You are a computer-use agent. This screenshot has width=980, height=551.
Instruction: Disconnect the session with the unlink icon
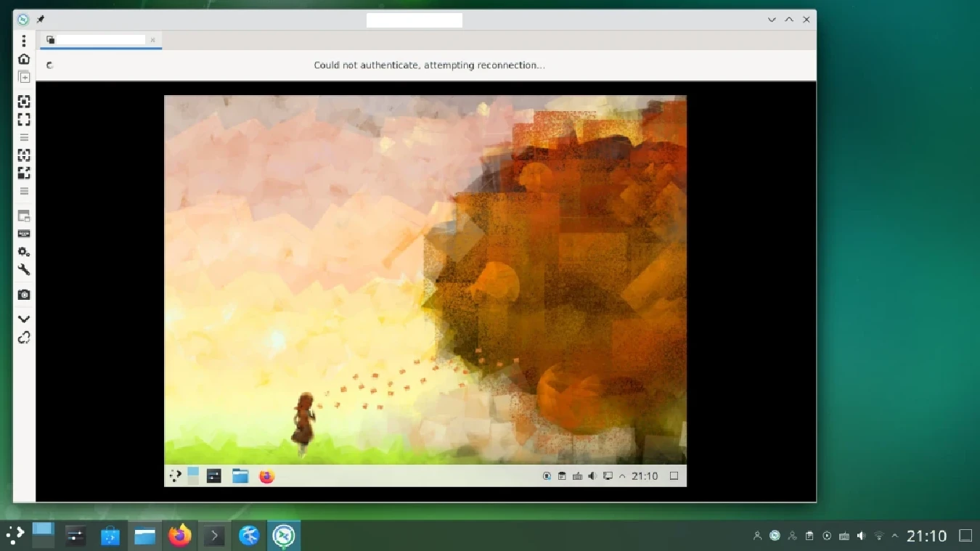point(24,338)
